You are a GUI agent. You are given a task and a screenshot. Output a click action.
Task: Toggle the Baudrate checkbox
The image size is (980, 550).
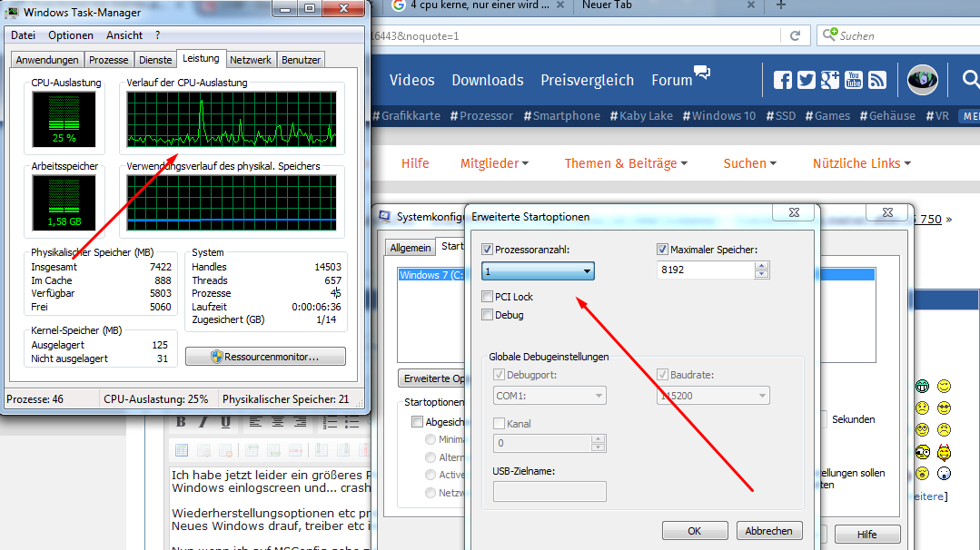(662, 375)
